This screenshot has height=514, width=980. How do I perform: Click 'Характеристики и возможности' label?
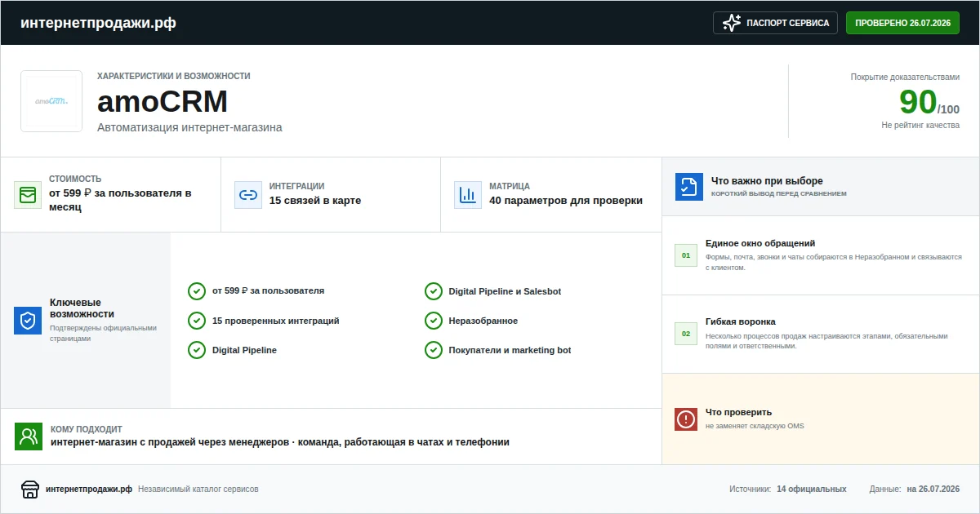pos(174,76)
